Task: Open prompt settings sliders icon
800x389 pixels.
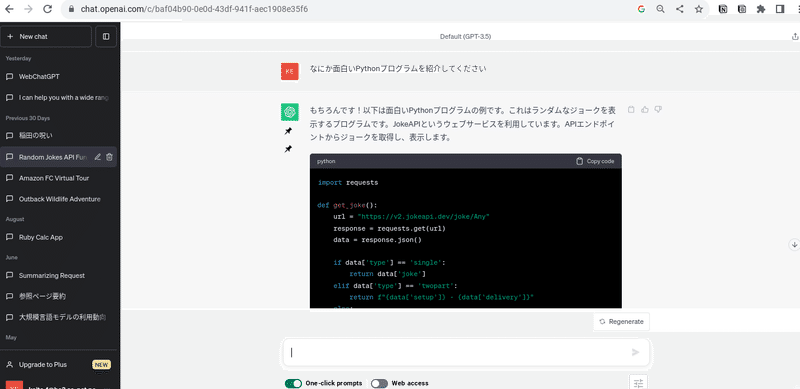Action: pos(638,383)
